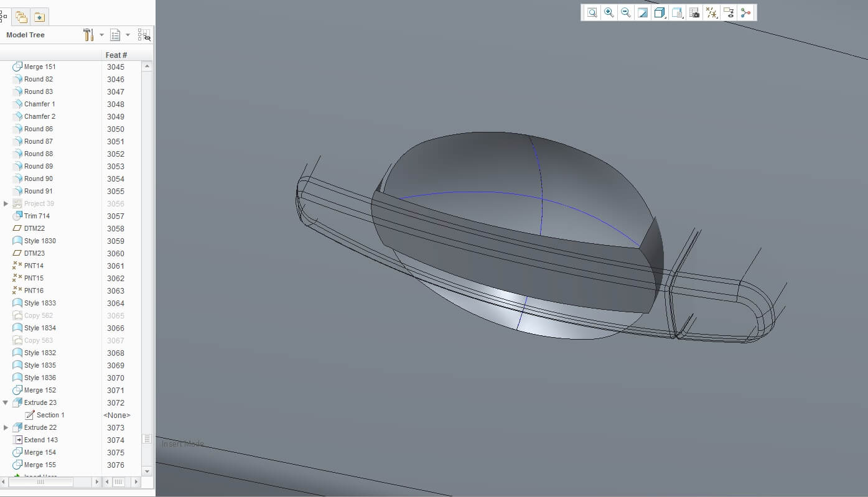Screen dimensions: 868x497
Task: Click the Model Tree Settings hammer icon
Action: coord(88,35)
